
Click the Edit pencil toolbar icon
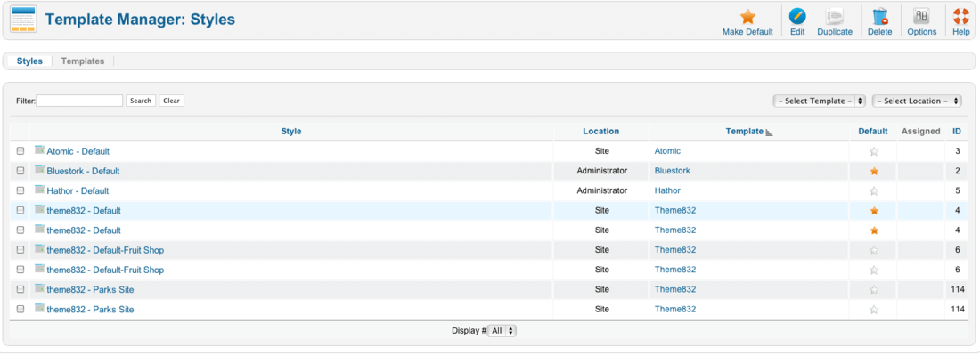pos(797,17)
